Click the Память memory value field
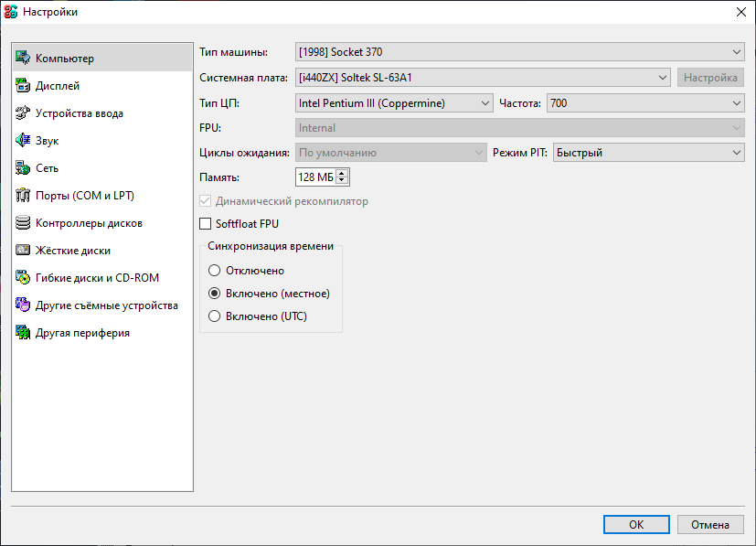Image resolution: width=756 pixels, height=546 pixels. point(314,177)
